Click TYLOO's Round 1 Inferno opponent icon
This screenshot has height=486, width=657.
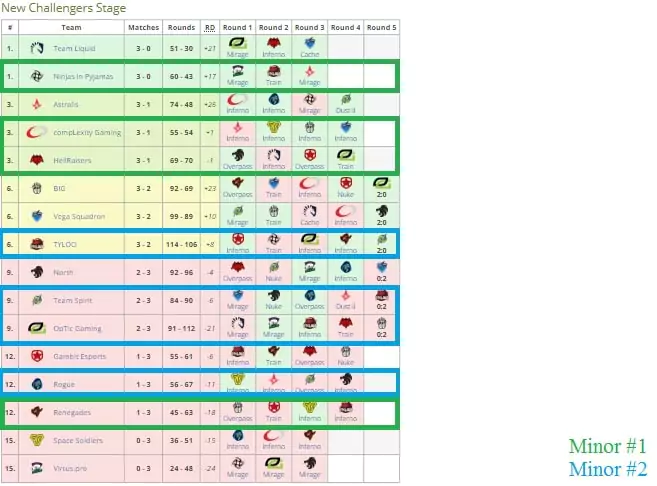click(x=238, y=239)
